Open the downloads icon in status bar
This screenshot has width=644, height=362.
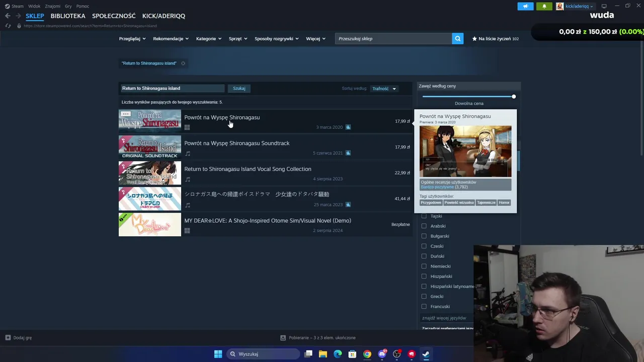tap(283, 338)
